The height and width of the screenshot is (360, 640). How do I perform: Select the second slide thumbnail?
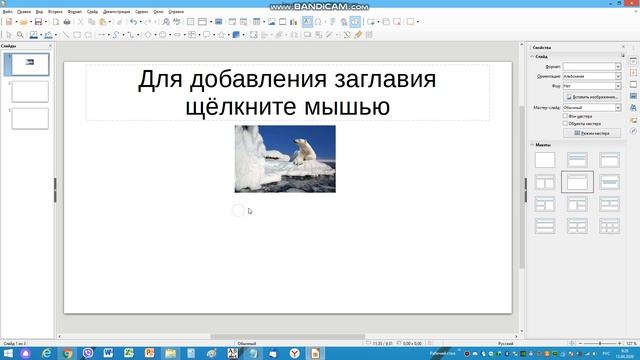[x=30, y=91]
